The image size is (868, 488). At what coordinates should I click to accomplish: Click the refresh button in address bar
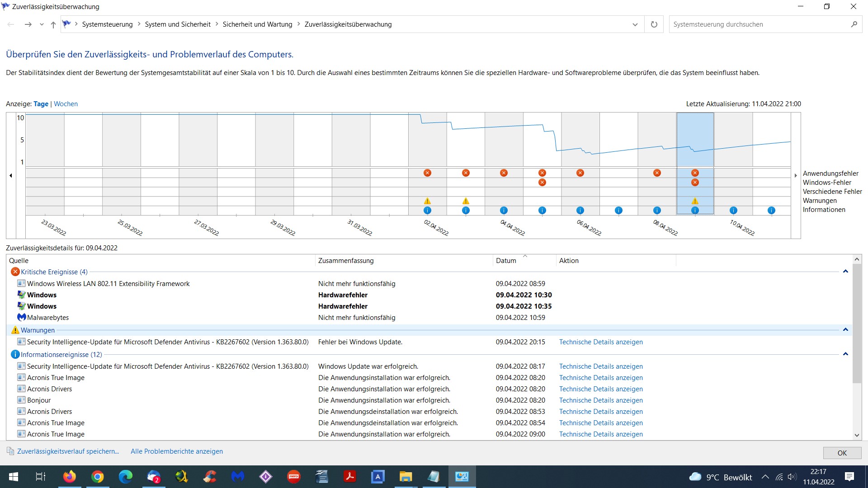pos(654,24)
